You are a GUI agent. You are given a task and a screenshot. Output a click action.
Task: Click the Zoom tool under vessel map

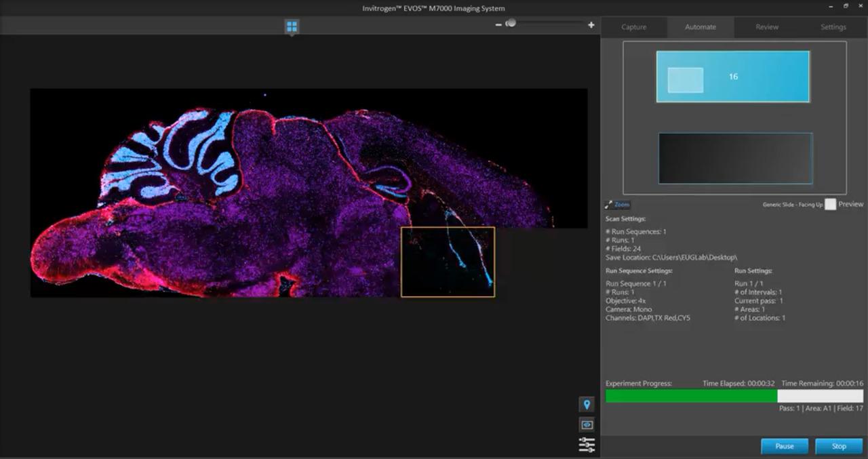tap(618, 204)
